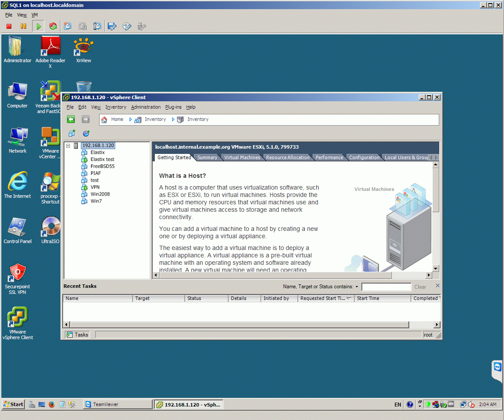The width and height of the screenshot is (504, 420).
Task: Select the PIAF virtual machine
Action: coord(96,173)
